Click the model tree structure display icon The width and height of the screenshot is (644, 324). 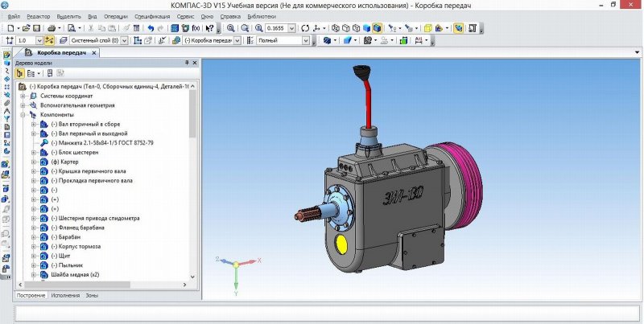coord(19,73)
